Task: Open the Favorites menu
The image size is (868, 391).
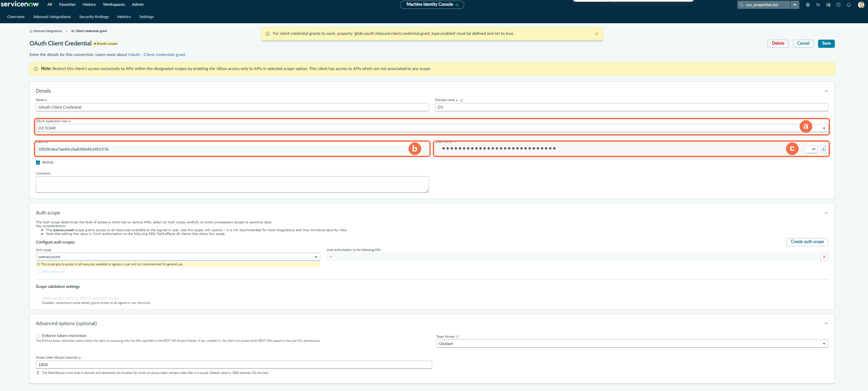Action: click(67, 4)
